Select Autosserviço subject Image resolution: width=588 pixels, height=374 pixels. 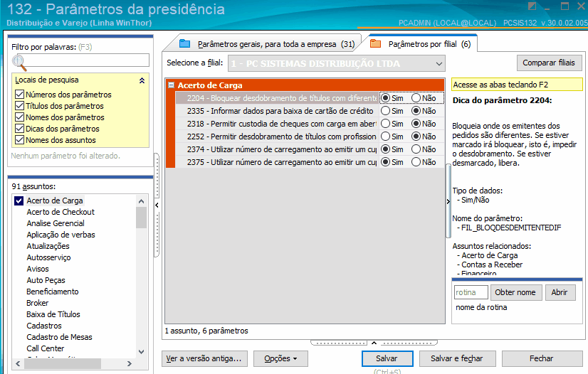(x=48, y=257)
